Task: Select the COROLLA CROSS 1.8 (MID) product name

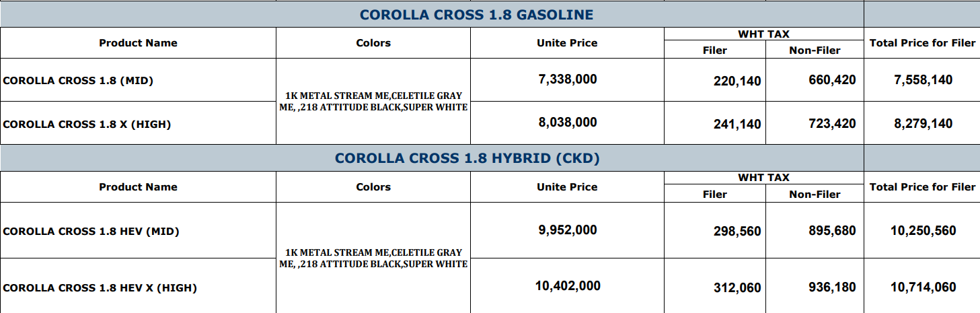Action: 78,81
